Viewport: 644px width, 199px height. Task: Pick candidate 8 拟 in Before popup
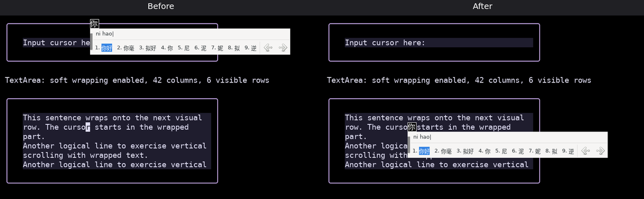(x=233, y=48)
